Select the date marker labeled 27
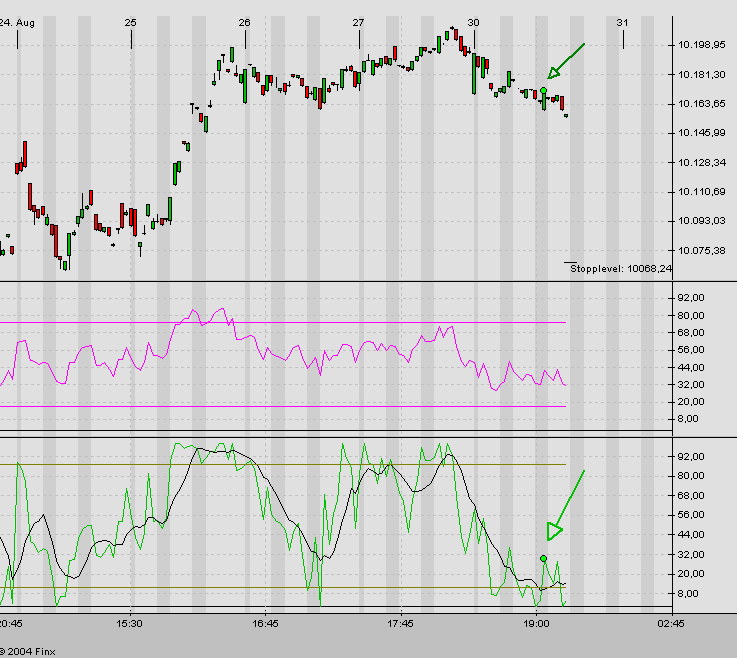Viewport: 737px width, 658px height. click(x=359, y=22)
